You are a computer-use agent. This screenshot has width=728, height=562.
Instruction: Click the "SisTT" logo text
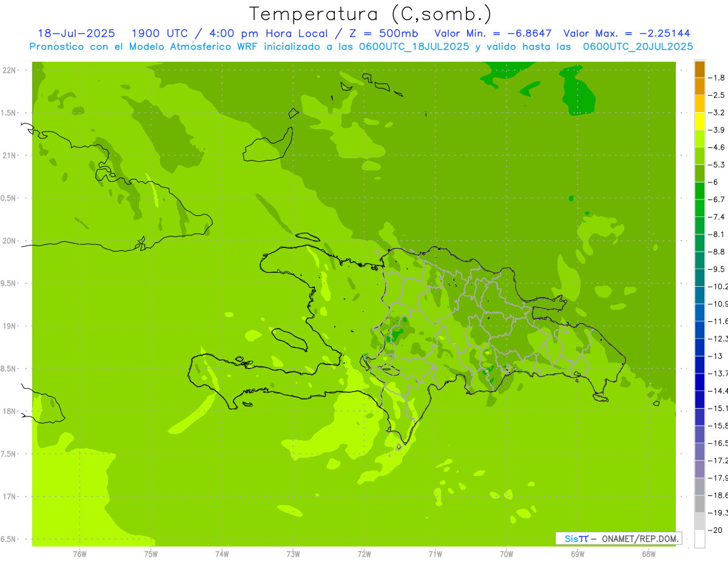pos(576,538)
